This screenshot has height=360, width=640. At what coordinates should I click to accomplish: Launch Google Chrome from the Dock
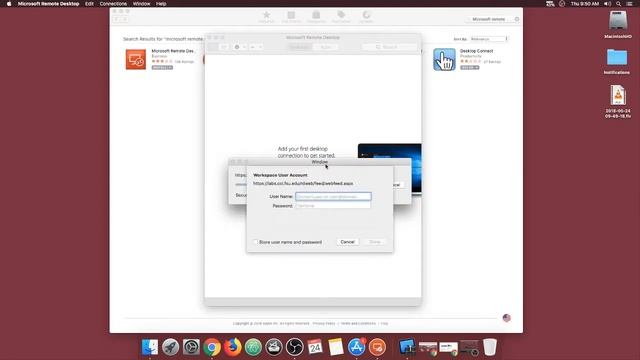212,347
